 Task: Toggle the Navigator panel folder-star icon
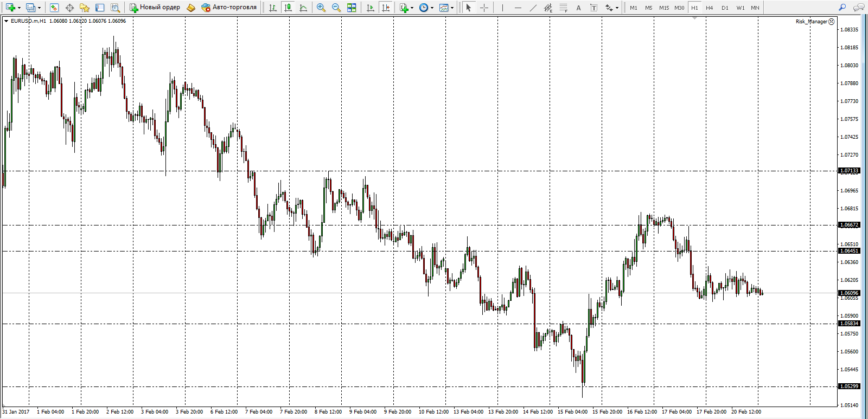(x=85, y=8)
